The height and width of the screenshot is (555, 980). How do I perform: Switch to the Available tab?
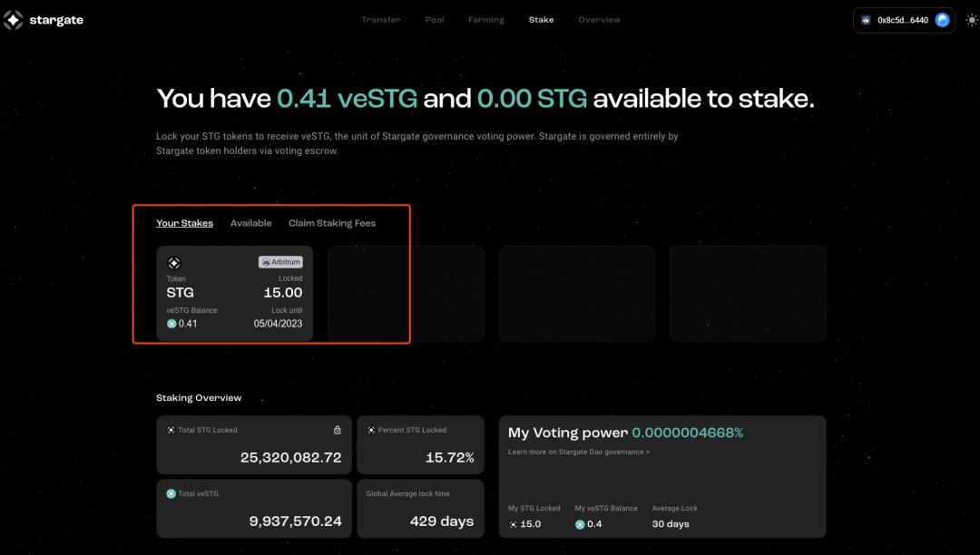click(x=250, y=223)
